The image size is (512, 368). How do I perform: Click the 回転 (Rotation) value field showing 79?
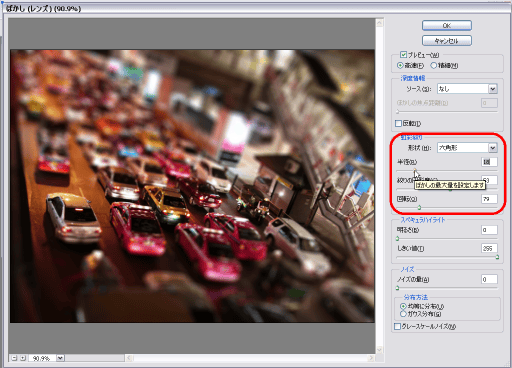pos(489,199)
